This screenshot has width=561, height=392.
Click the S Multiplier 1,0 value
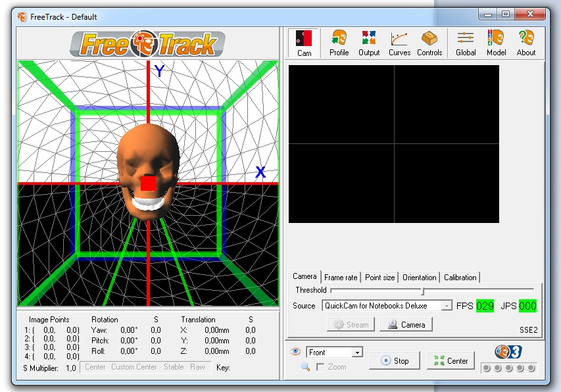71,368
